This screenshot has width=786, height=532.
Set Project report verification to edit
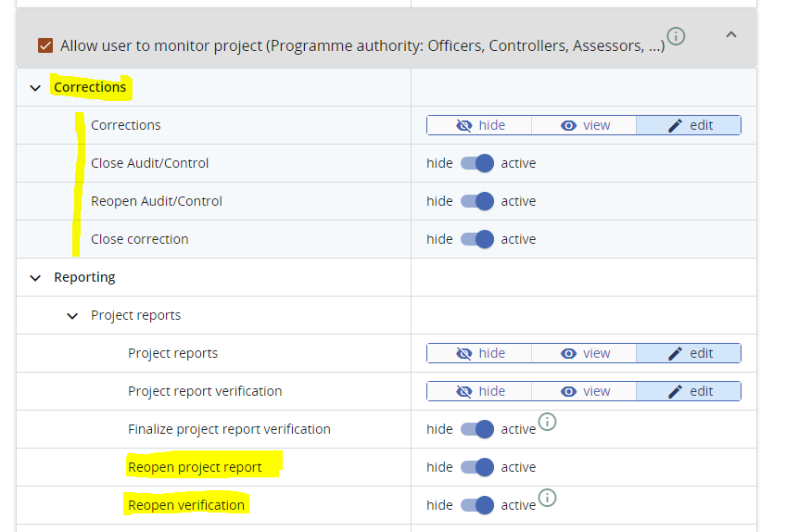(689, 391)
